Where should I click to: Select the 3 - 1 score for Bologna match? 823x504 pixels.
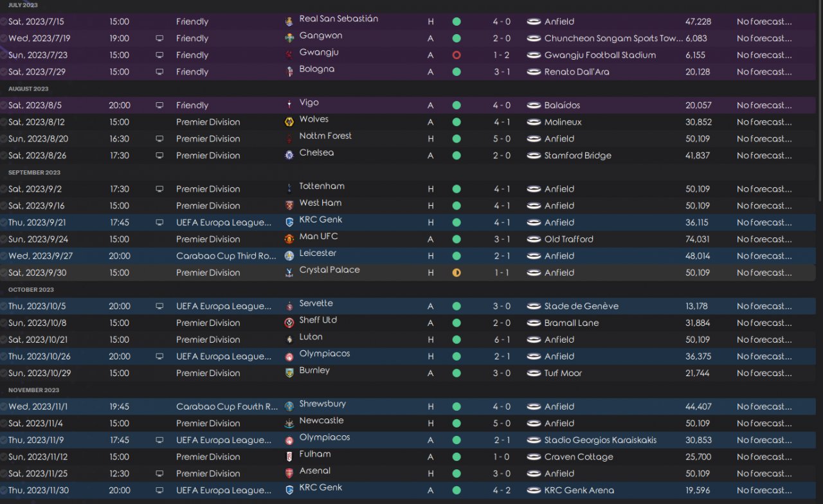pos(502,72)
